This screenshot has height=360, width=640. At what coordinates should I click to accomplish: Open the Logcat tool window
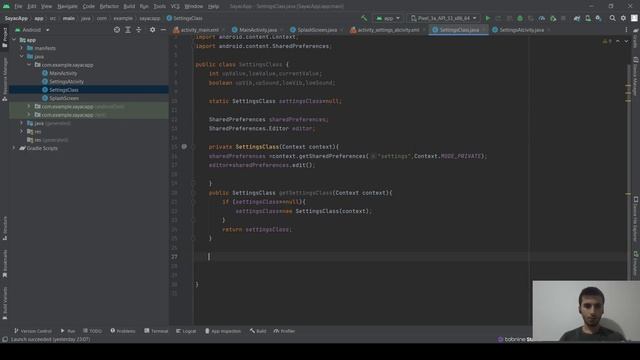coord(186,331)
